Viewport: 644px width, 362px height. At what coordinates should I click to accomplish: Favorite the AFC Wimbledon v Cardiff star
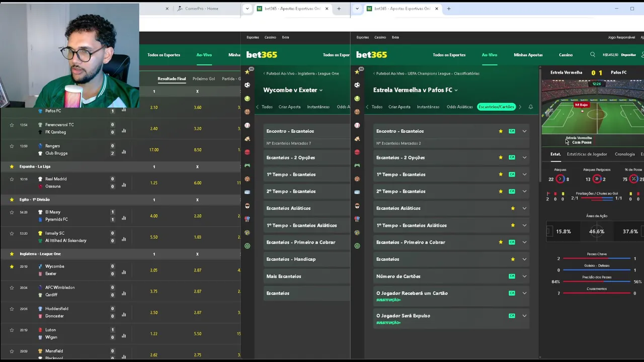click(12, 288)
